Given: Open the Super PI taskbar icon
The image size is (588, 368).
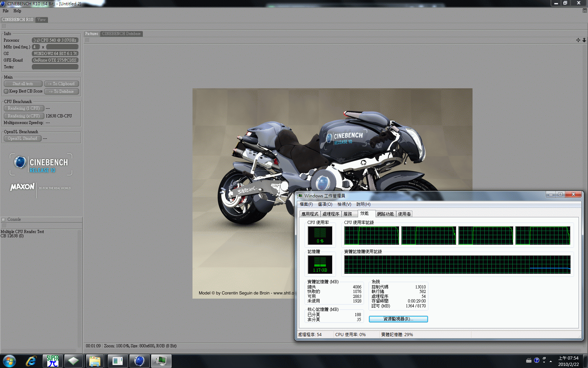Looking at the screenshot, I should coord(52,361).
